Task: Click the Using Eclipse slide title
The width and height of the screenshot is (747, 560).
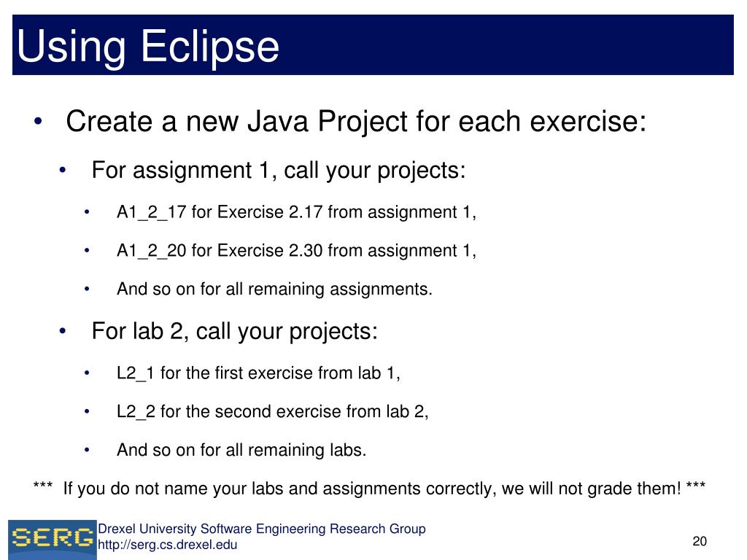Action: (x=147, y=47)
